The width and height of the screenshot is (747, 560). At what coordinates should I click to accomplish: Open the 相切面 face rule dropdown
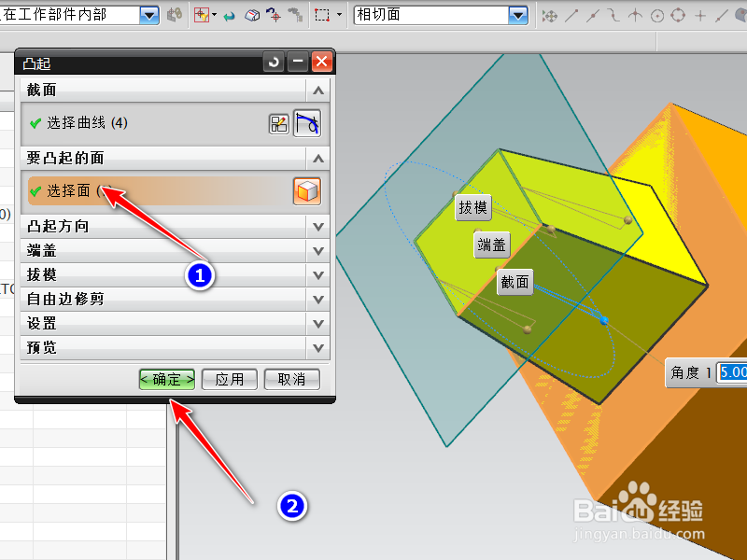coord(518,15)
